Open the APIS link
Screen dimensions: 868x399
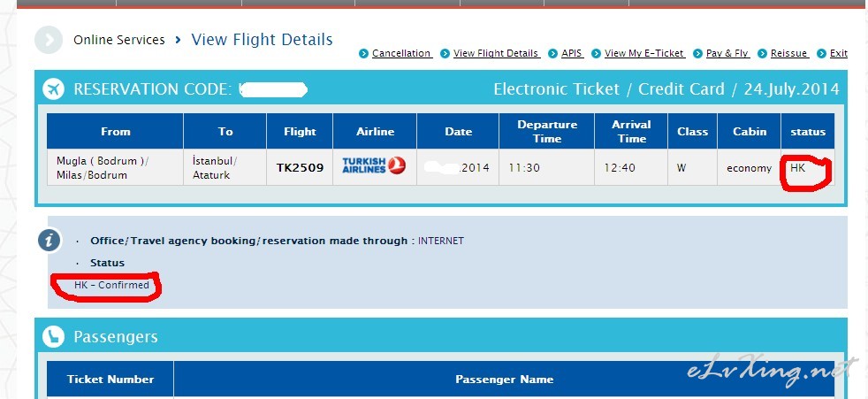coord(573,53)
